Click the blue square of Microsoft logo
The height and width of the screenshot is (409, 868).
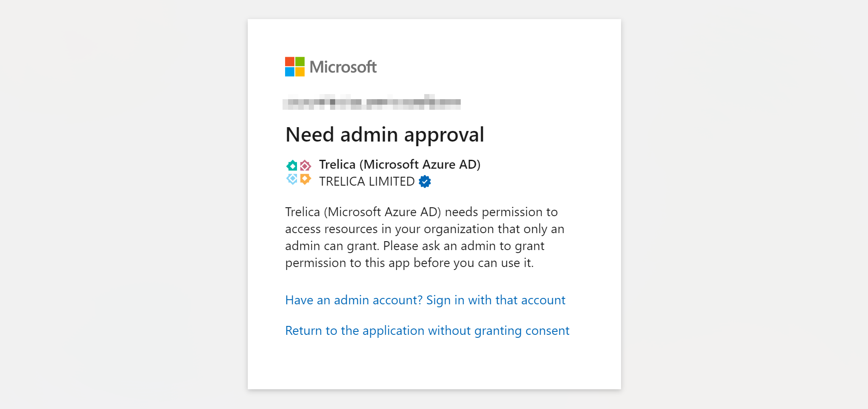[x=290, y=72]
